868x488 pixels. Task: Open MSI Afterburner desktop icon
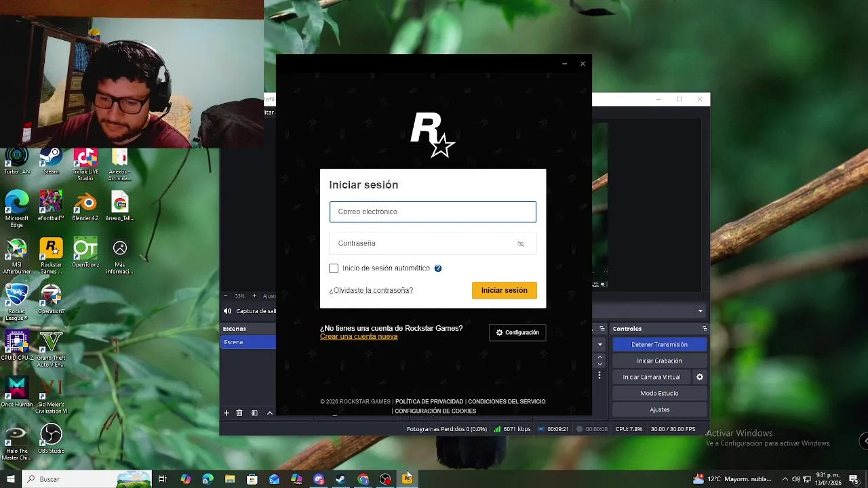[17, 256]
